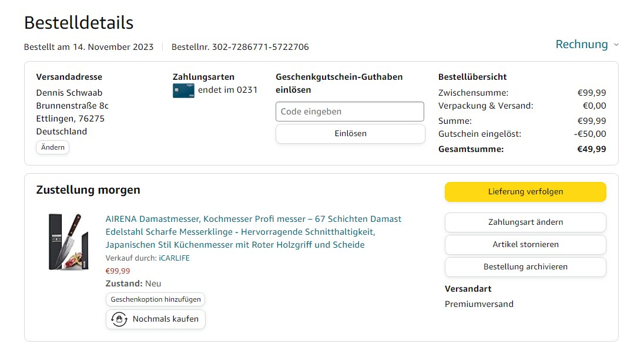
Task: Track delivery with Lieferung verfolgen
Action: (x=525, y=192)
